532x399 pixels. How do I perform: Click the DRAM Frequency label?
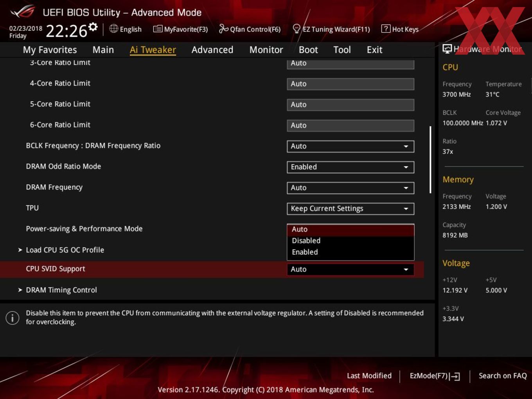tap(54, 187)
